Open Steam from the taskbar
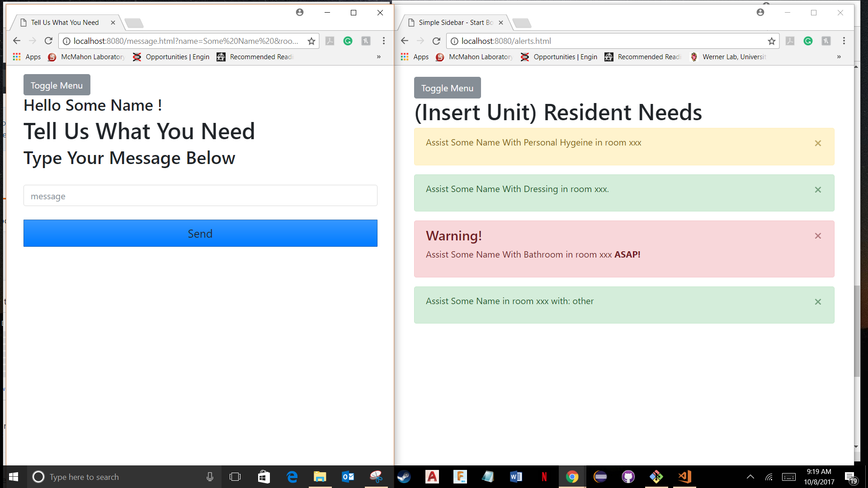 404,477
